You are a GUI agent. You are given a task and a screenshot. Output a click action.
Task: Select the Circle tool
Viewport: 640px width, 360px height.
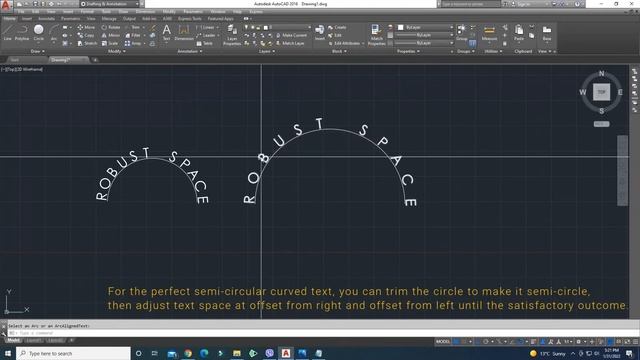tap(39, 32)
